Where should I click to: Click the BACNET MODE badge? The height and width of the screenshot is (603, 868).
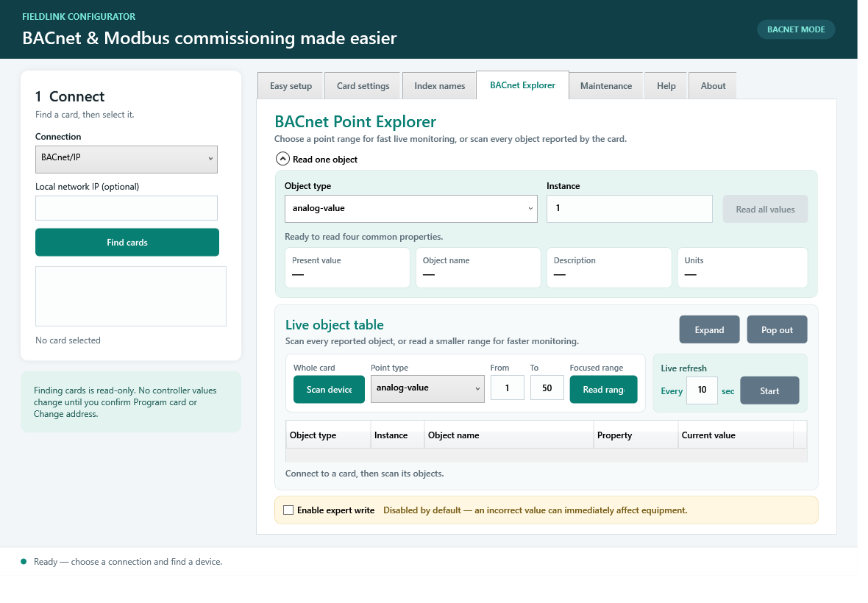[796, 29]
